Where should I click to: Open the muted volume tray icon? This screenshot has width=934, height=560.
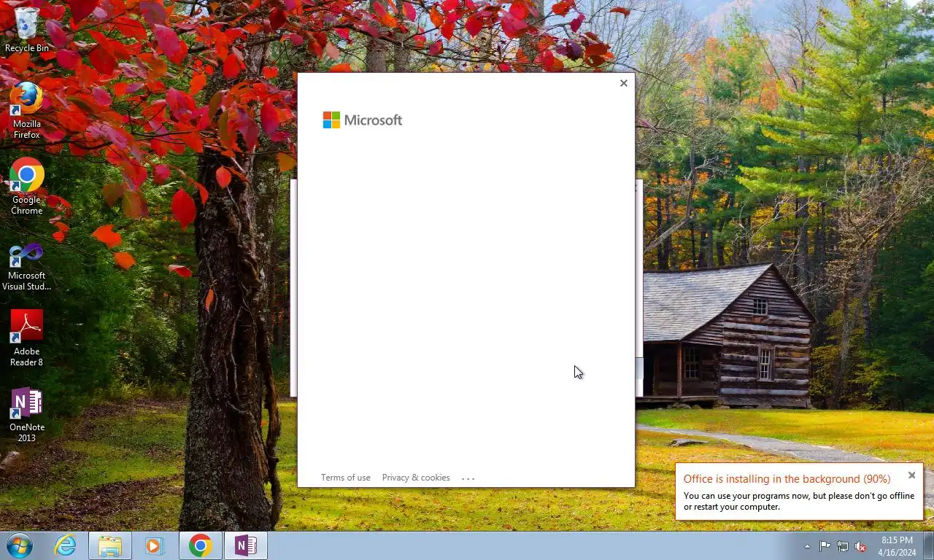(861, 546)
